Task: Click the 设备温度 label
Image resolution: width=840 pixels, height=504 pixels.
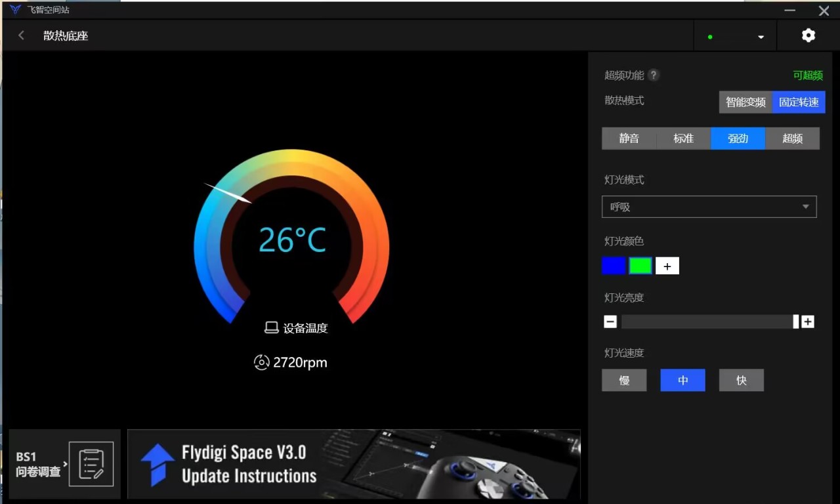Action: (x=305, y=328)
